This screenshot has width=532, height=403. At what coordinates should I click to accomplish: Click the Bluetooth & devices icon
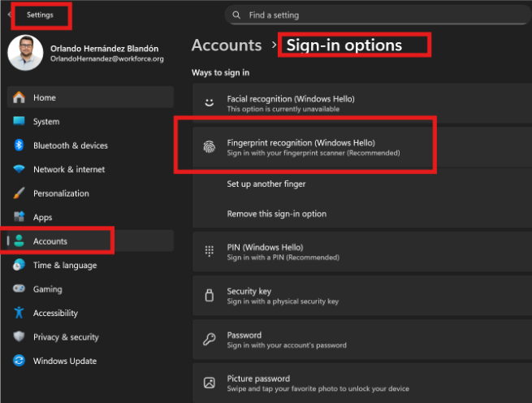coord(19,145)
